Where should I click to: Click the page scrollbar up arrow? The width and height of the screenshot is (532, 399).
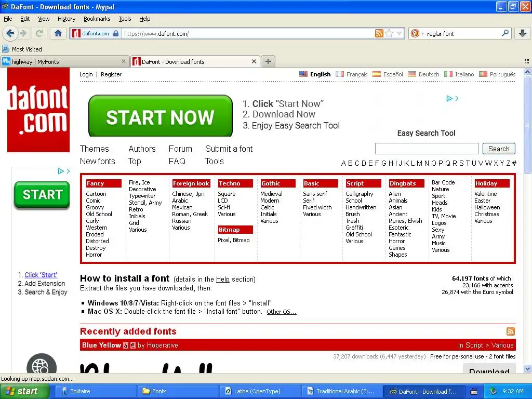point(527,72)
